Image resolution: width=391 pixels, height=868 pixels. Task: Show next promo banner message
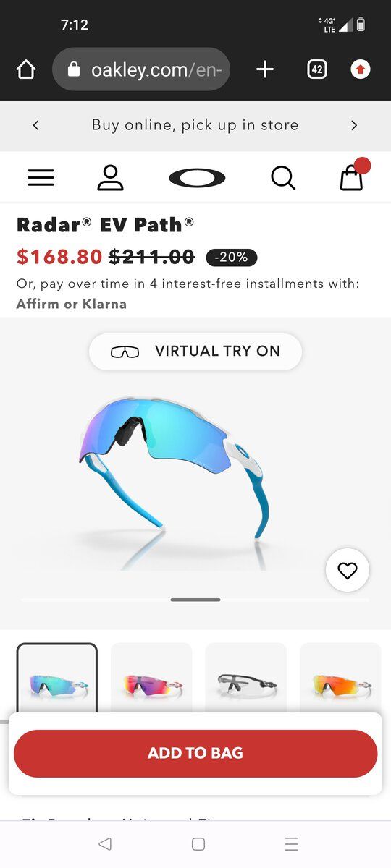pos(354,125)
